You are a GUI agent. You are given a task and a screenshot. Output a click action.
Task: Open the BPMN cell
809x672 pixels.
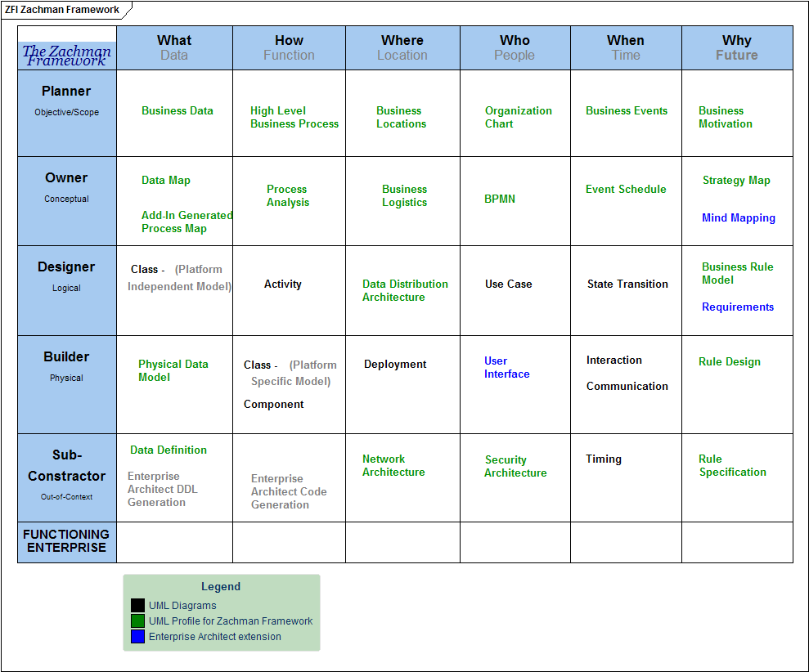501,199
